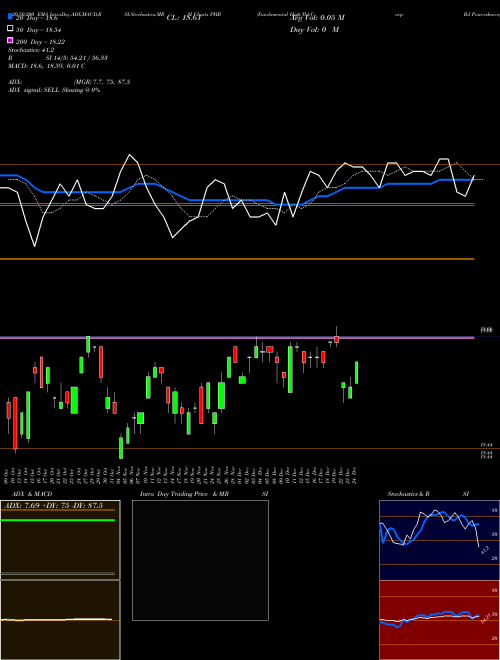Click the last green candle on price chart
Image resolution: width=500 pixels, height=660 pixels.
[x=356, y=373]
